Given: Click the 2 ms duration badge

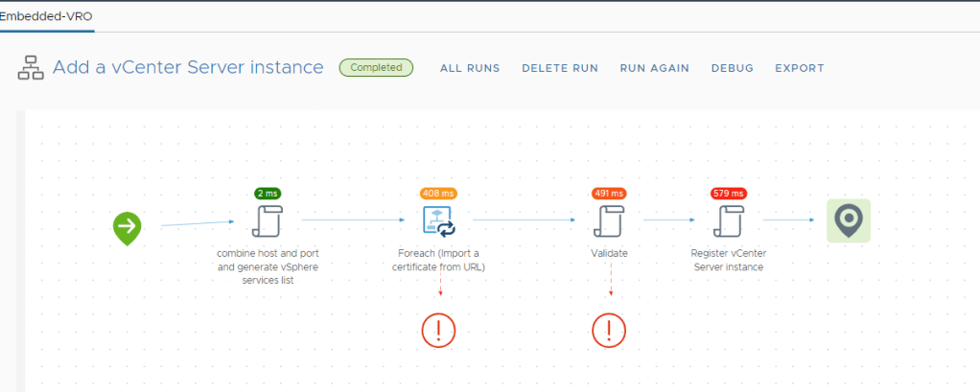Looking at the screenshot, I should click(267, 193).
